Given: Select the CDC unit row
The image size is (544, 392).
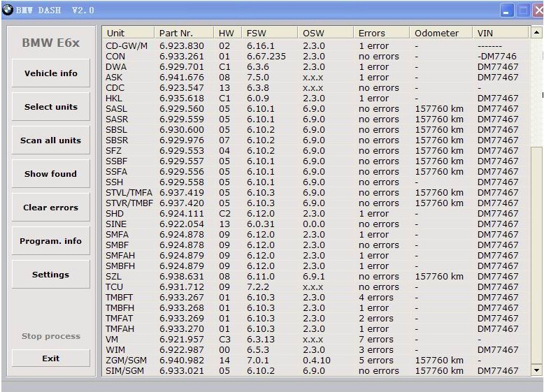Looking at the screenshot, I should (x=316, y=87).
